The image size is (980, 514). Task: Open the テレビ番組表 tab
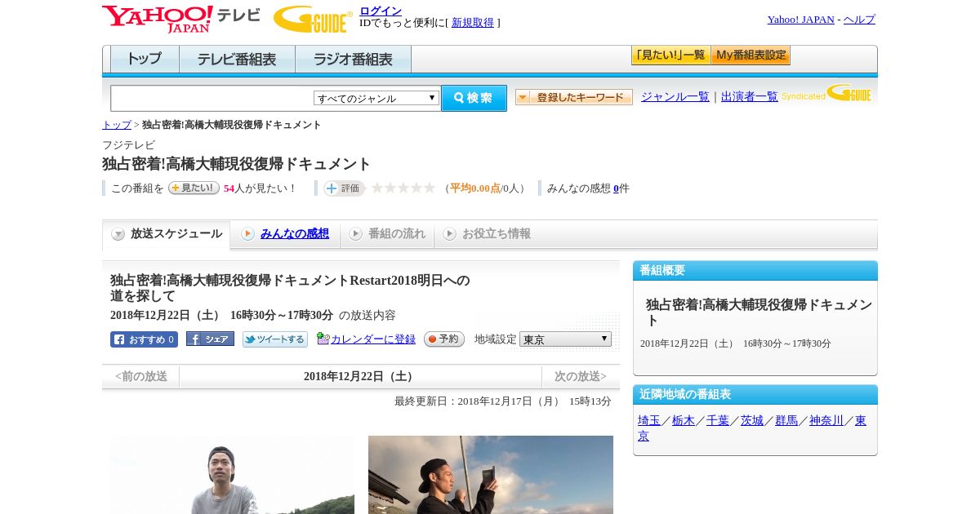[237, 59]
